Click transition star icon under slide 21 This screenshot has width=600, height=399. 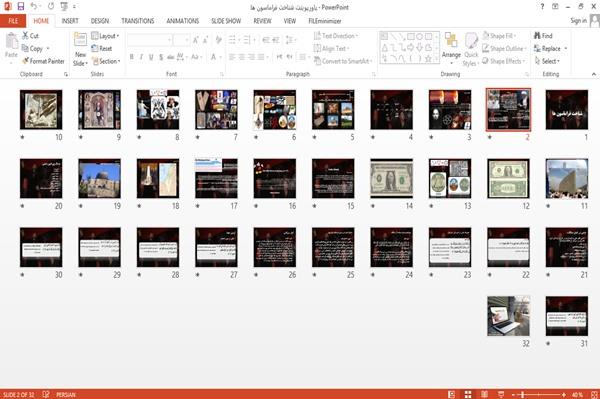click(x=548, y=275)
